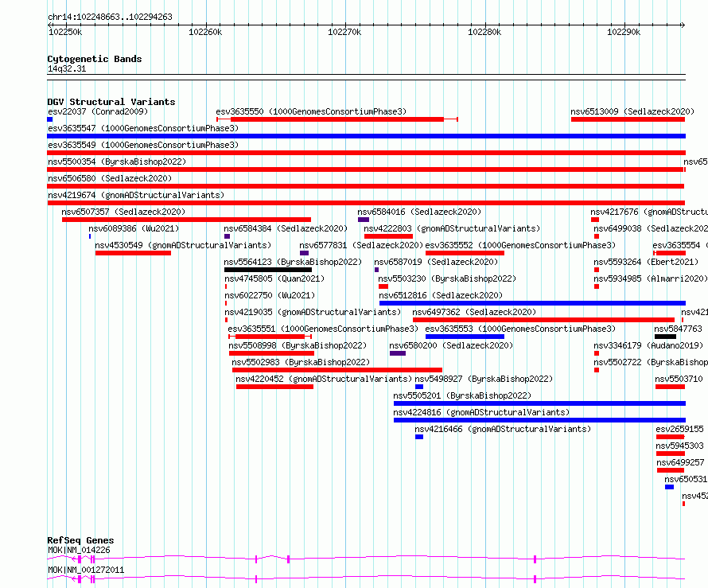Click esv2659155 variant label

click(679, 429)
